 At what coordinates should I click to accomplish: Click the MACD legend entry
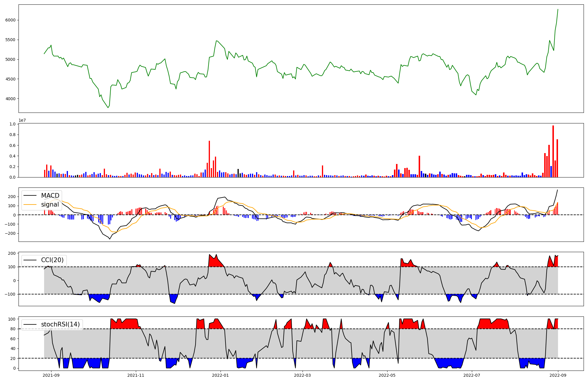[x=50, y=196]
